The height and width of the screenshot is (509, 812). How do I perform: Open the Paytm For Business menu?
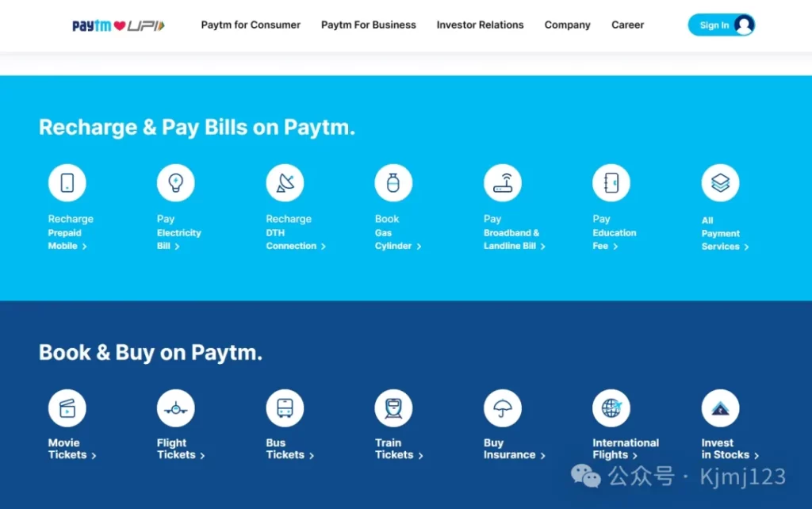(368, 25)
